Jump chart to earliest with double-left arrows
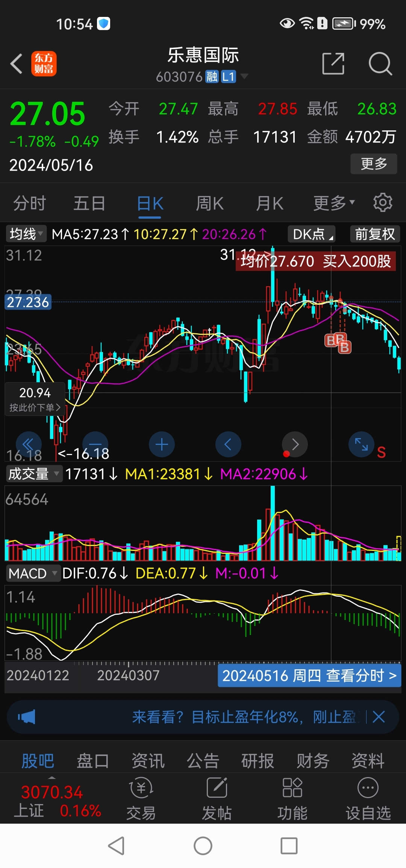 coord(29,445)
